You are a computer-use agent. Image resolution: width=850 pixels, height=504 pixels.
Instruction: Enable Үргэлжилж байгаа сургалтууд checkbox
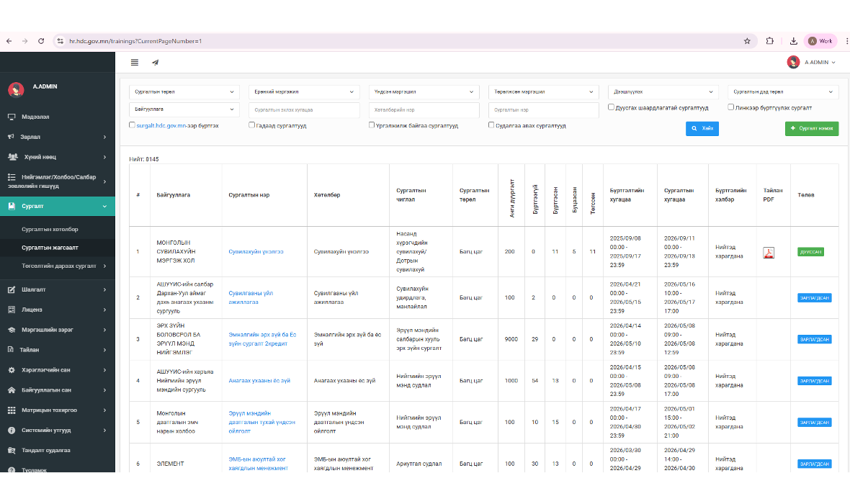pyautogui.click(x=371, y=125)
